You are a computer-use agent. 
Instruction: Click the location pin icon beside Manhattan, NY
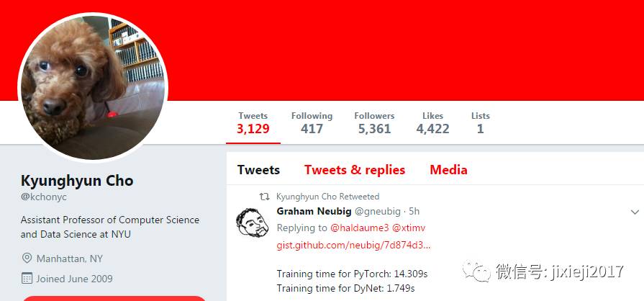pos(27,259)
